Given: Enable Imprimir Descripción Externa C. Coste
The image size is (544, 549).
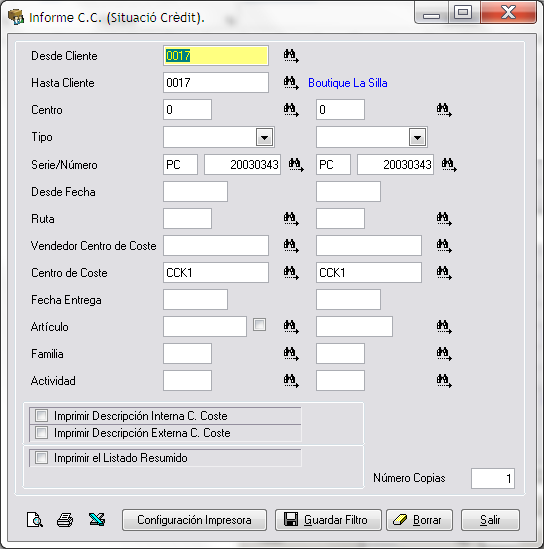Looking at the screenshot, I should coord(41,433).
